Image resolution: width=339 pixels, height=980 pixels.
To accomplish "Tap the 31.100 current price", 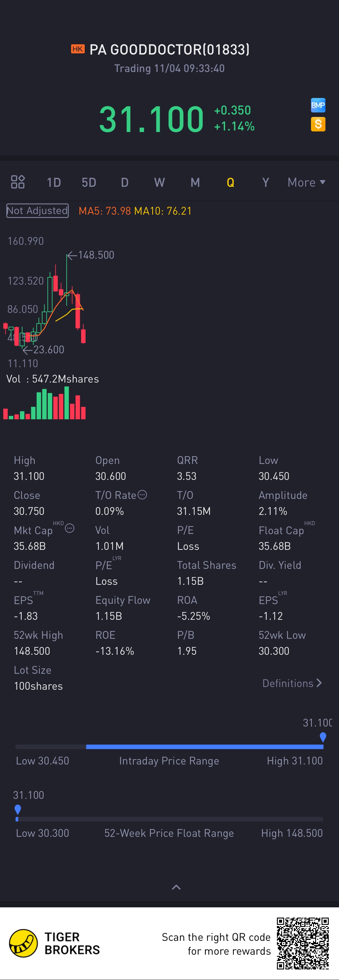I will click(152, 119).
